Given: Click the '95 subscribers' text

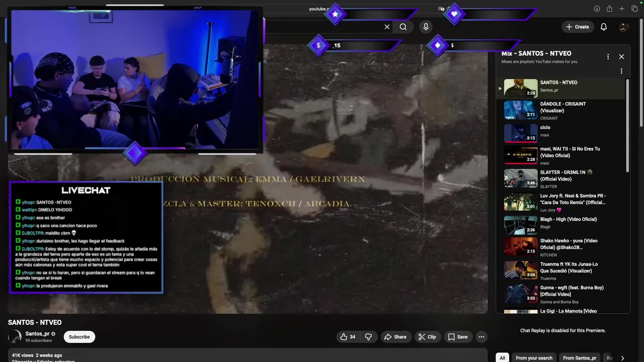Looking at the screenshot, I should [x=38, y=340].
